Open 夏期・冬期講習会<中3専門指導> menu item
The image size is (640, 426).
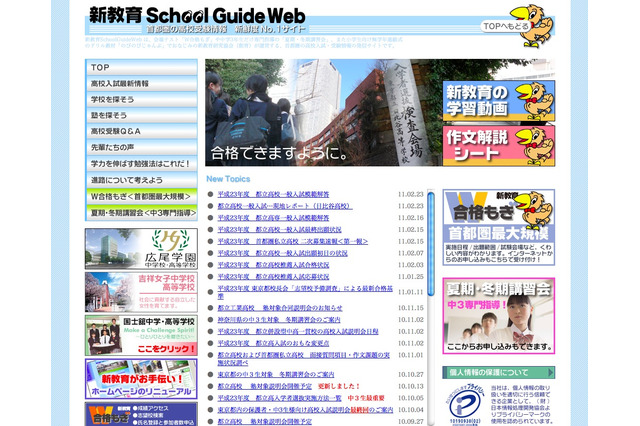[141, 213]
